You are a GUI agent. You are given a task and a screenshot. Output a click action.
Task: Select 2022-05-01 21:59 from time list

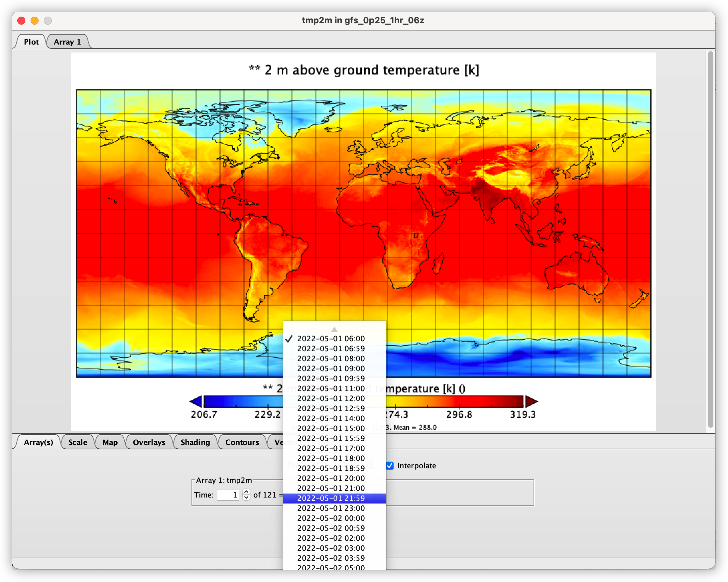(331, 498)
